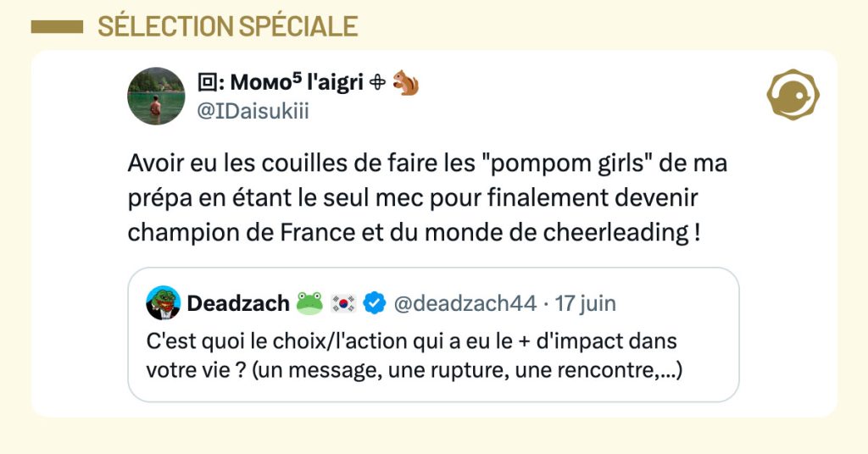Viewport: 868px width, 454px height.
Task: Click the green frog emoji after Deadzach
Action: pos(309,302)
